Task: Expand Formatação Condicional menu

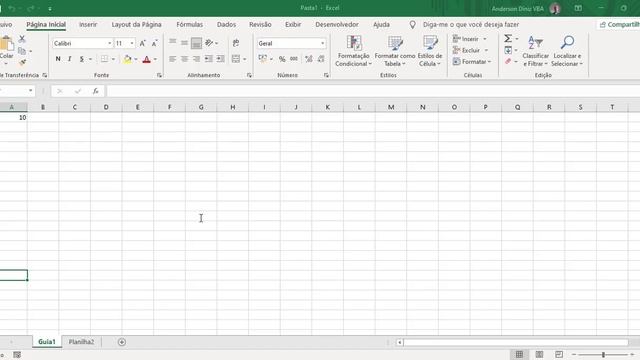Action: (353, 51)
